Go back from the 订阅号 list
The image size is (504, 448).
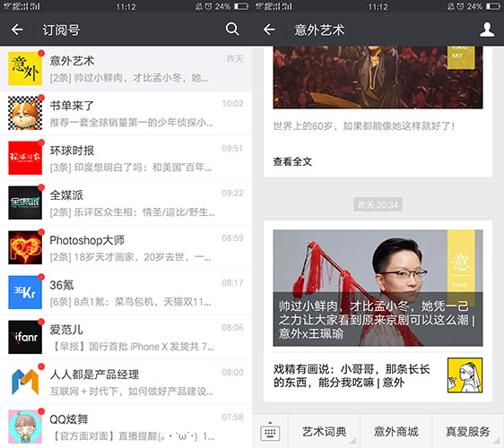click(x=17, y=30)
